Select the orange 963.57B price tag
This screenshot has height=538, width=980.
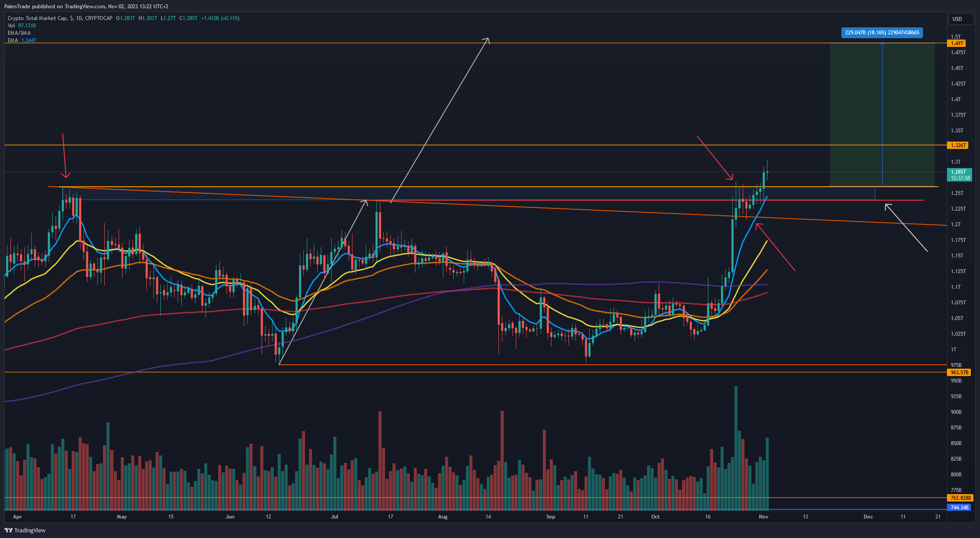[960, 372]
